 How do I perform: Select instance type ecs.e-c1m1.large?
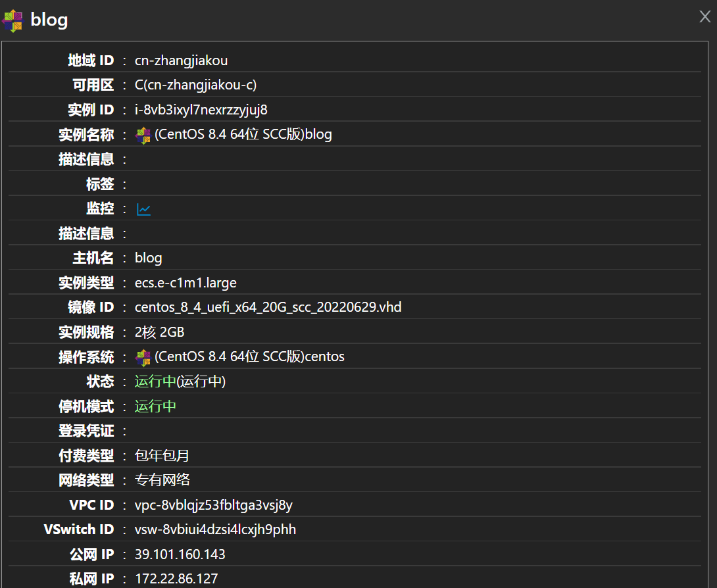pyautogui.click(x=185, y=283)
